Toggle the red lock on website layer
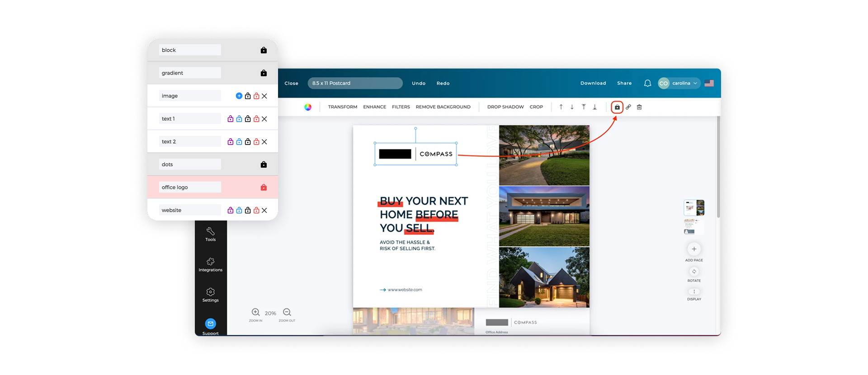The width and height of the screenshot is (868, 375). point(256,211)
